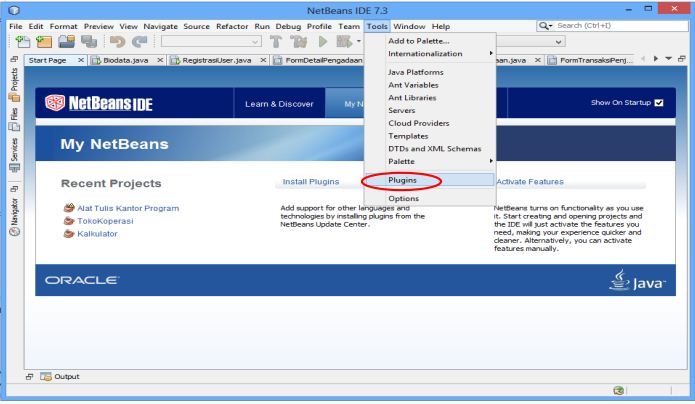Click the Undo toolbar icon
Viewport: 695px width, 404px height.
click(117, 42)
